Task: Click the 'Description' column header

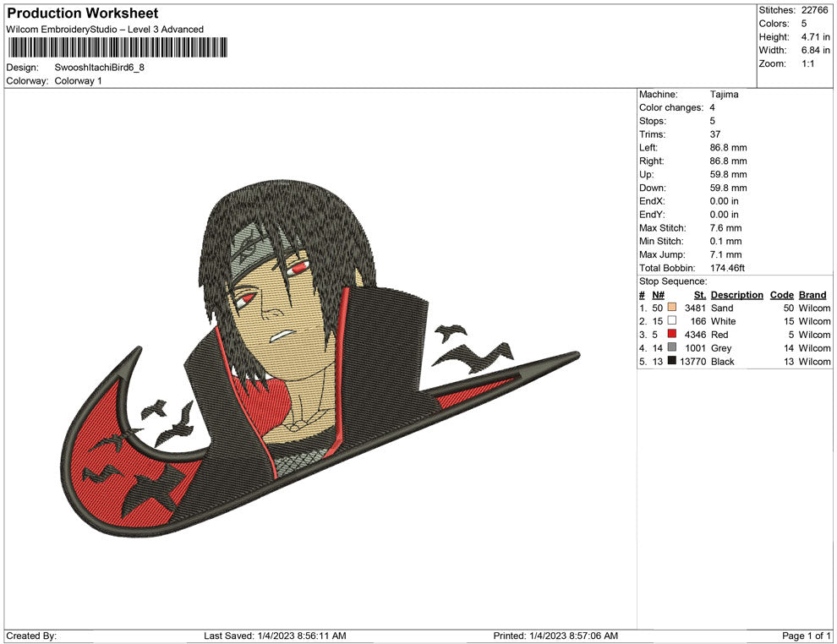Action: (x=736, y=295)
